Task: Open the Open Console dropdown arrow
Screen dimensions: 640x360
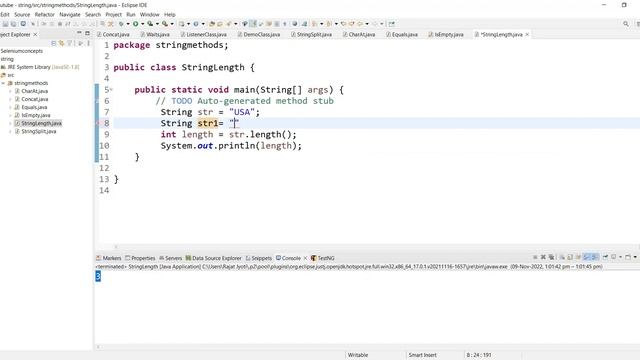Action: coord(635,257)
